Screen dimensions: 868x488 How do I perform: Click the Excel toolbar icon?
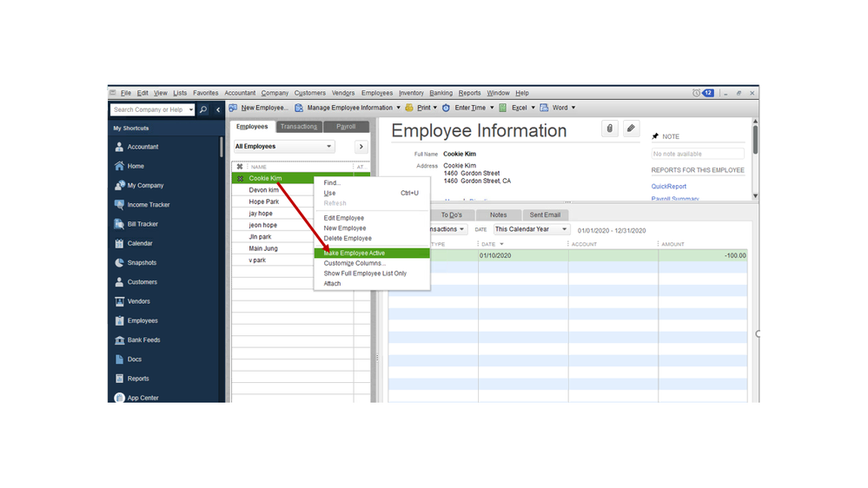coord(503,108)
